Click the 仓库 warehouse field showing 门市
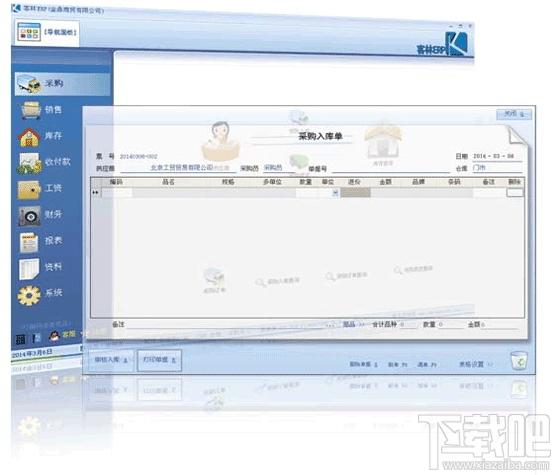Screen dimensions: 558x475 [x=497, y=168]
